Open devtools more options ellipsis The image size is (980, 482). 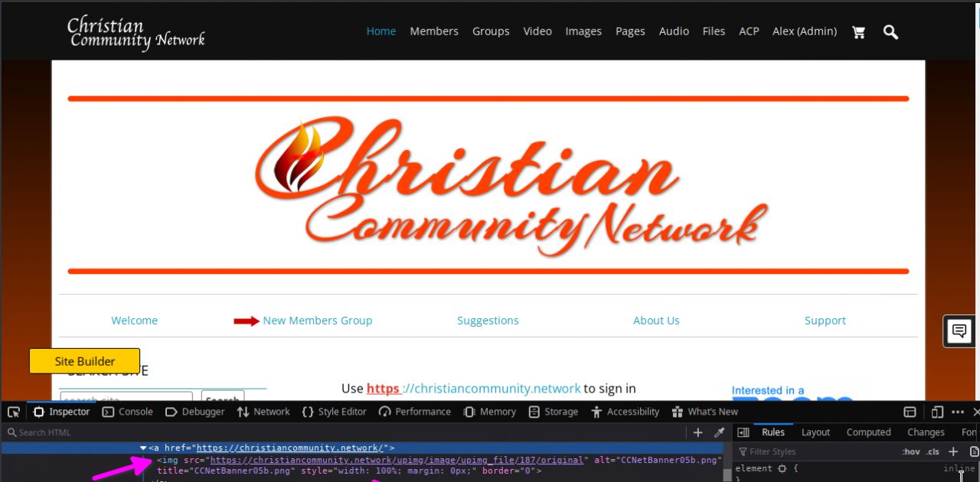[x=959, y=412]
